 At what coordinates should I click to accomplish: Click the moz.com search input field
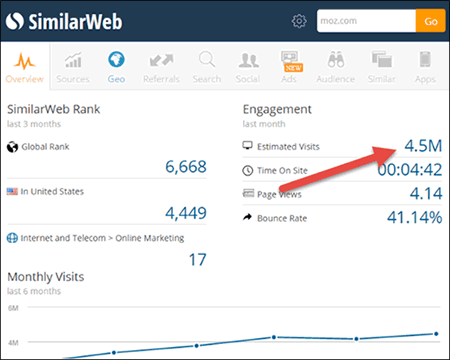click(366, 21)
